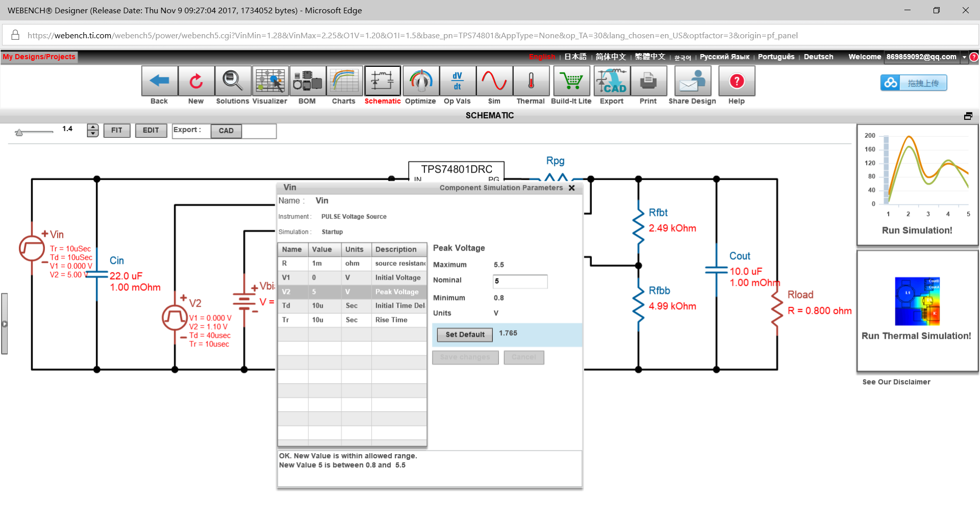
Task: Expand the left side panel handle
Action: coord(5,324)
